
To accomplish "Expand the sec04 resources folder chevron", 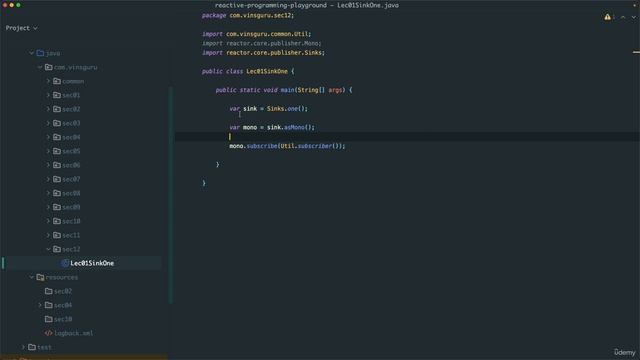I will tap(40, 305).
